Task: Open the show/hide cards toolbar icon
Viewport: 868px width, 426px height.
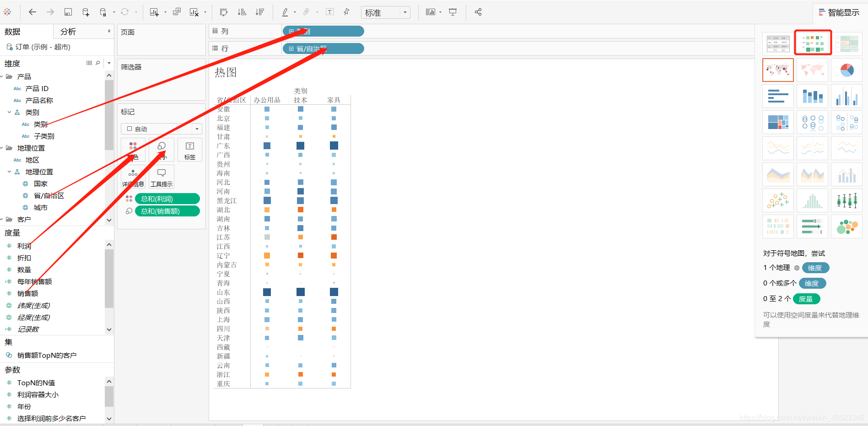Action: (431, 12)
